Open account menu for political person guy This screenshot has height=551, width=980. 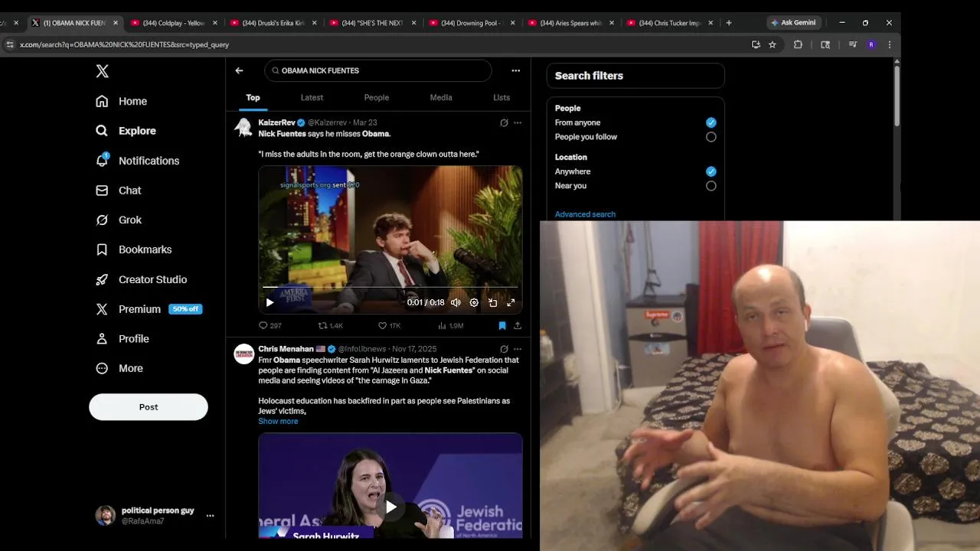pyautogui.click(x=155, y=516)
